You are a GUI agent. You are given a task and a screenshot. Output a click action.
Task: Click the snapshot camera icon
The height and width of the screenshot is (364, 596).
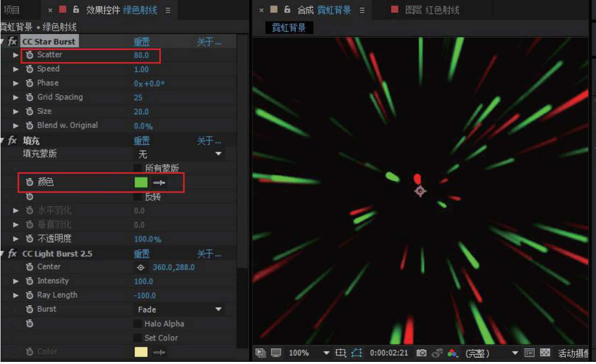coord(421,353)
